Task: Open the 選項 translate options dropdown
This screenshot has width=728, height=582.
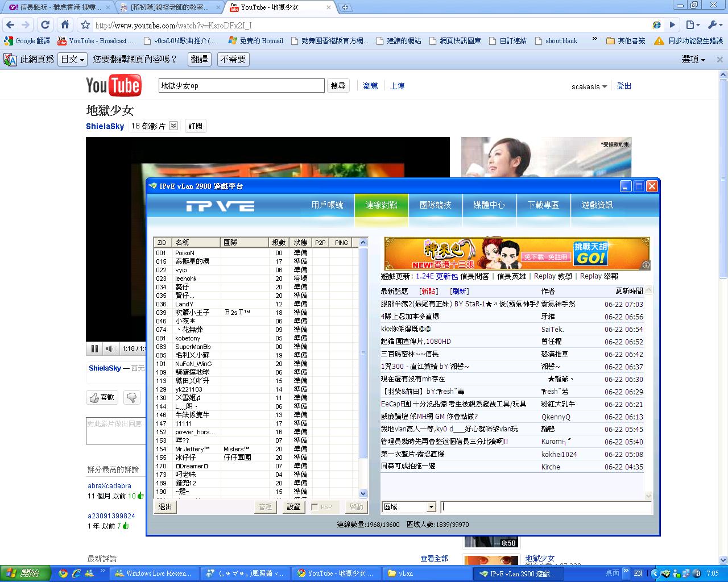Action: (693, 60)
